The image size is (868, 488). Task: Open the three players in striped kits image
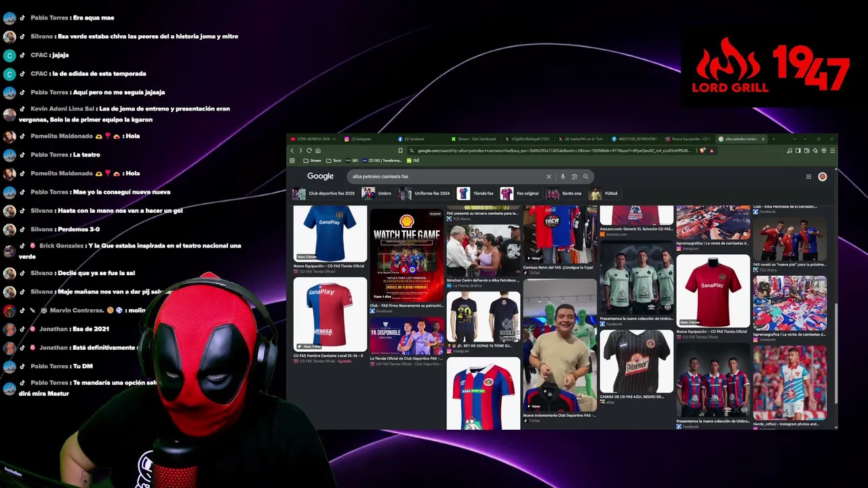point(713,380)
